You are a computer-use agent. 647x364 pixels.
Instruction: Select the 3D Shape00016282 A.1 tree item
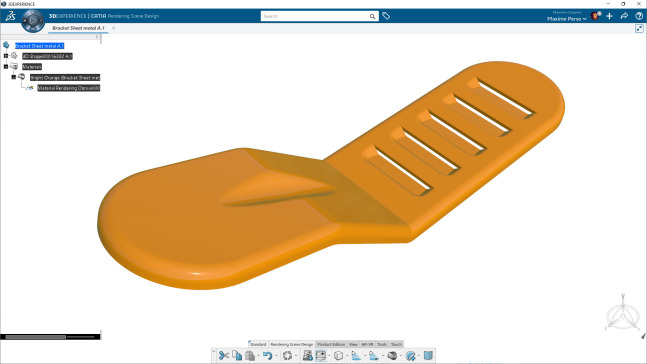pos(47,56)
